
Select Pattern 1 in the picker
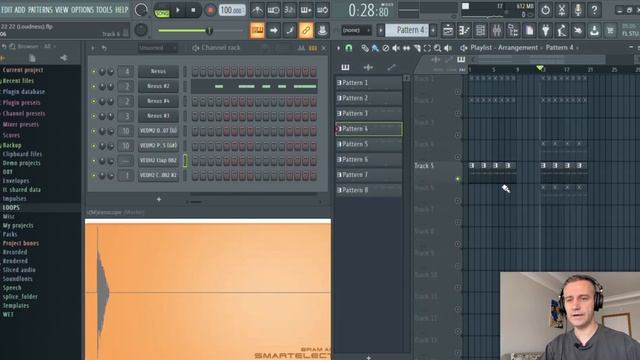[369, 83]
